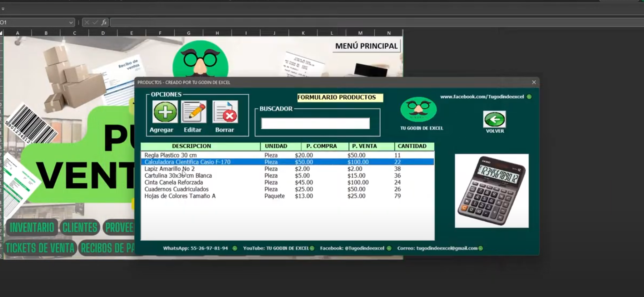This screenshot has width=644, height=297.
Task: Click the Editar pencil icon
Action: pyautogui.click(x=194, y=112)
